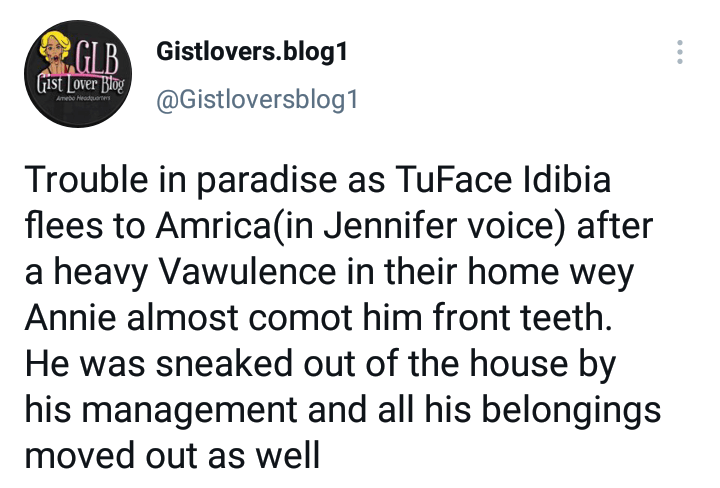Screen dimensions: 720x488
Task: Open the Gistlovers.blog1 display name
Action: pos(252,52)
